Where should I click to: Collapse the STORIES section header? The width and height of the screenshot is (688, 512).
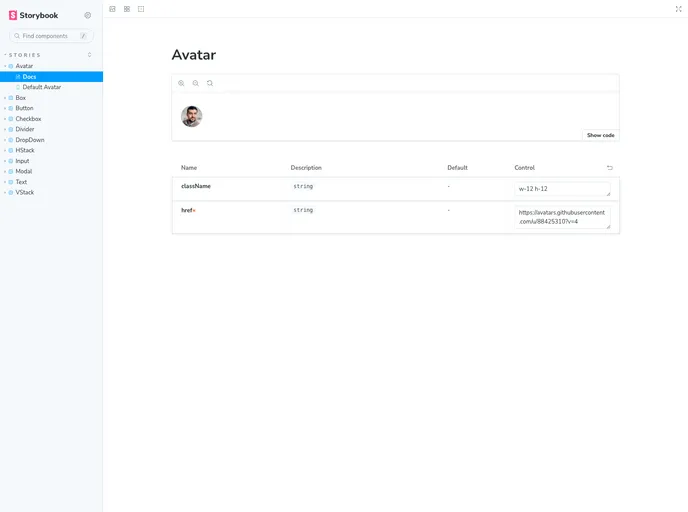tap(25, 55)
